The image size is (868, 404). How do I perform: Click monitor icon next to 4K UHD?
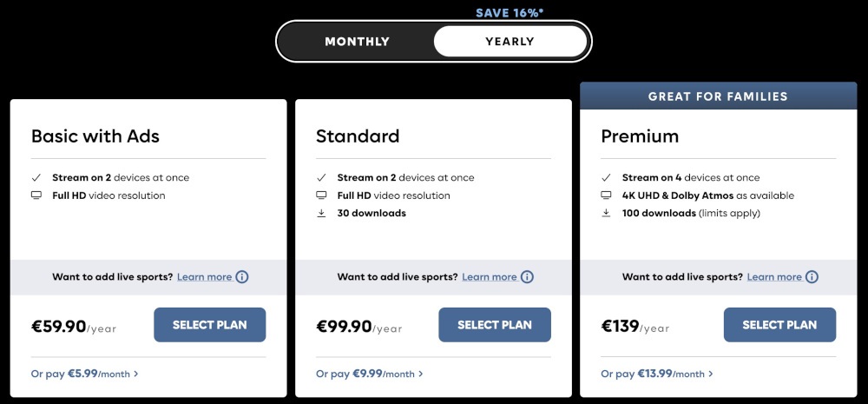tap(606, 195)
